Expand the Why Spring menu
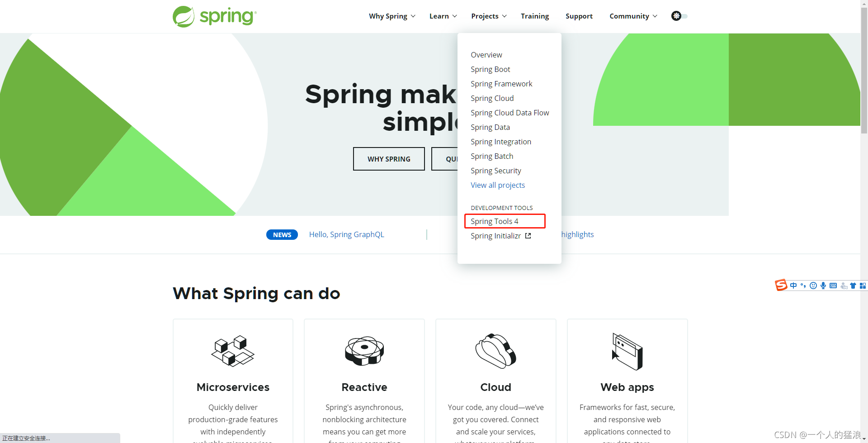Screen dimensions: 868x443 point(392,16)
